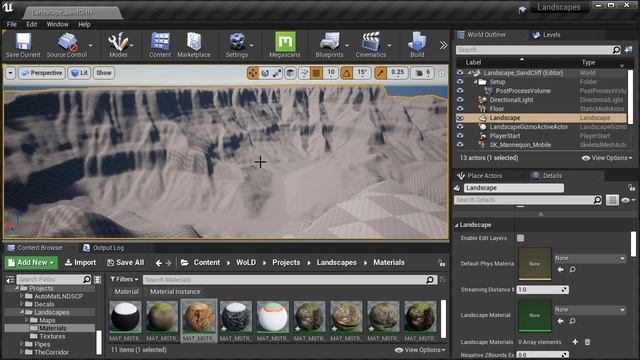The height and width of the screenshot is (360, 640).
Task: Open the Settings toolbar icon
Action: 237,45
